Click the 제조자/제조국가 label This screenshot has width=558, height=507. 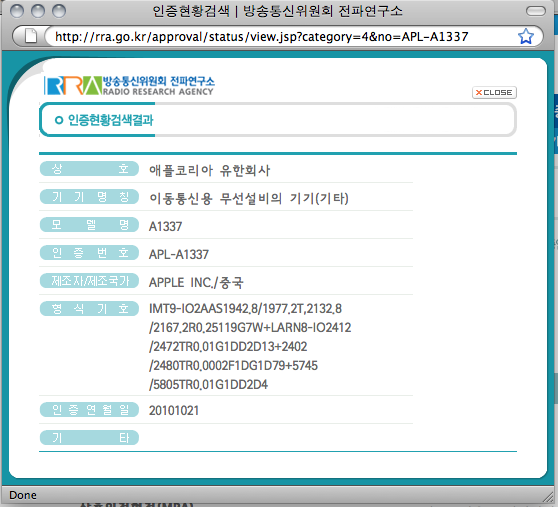[89, 281]
